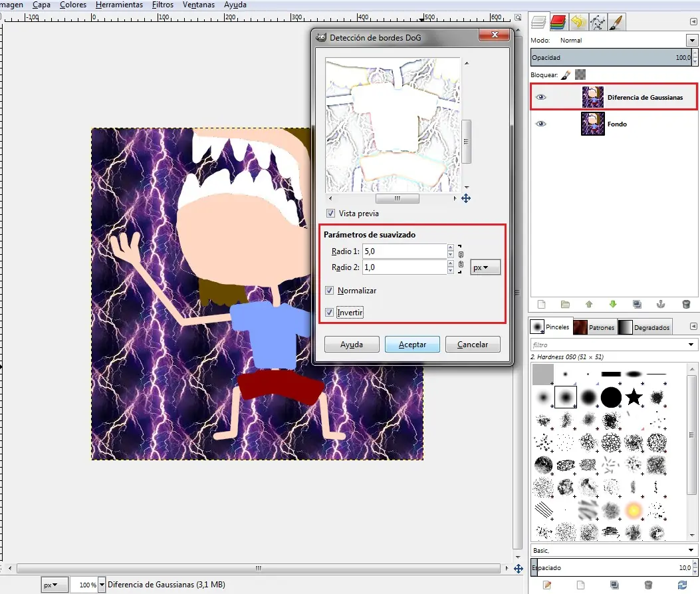Open the brushes dock configuration menu arrow
Viewport: 700px width, 594px height.
pos(693,327)
